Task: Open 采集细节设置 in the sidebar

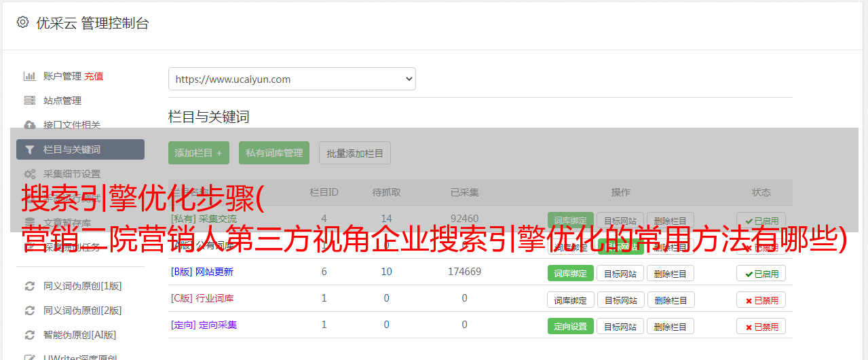Action: [72, 174]
